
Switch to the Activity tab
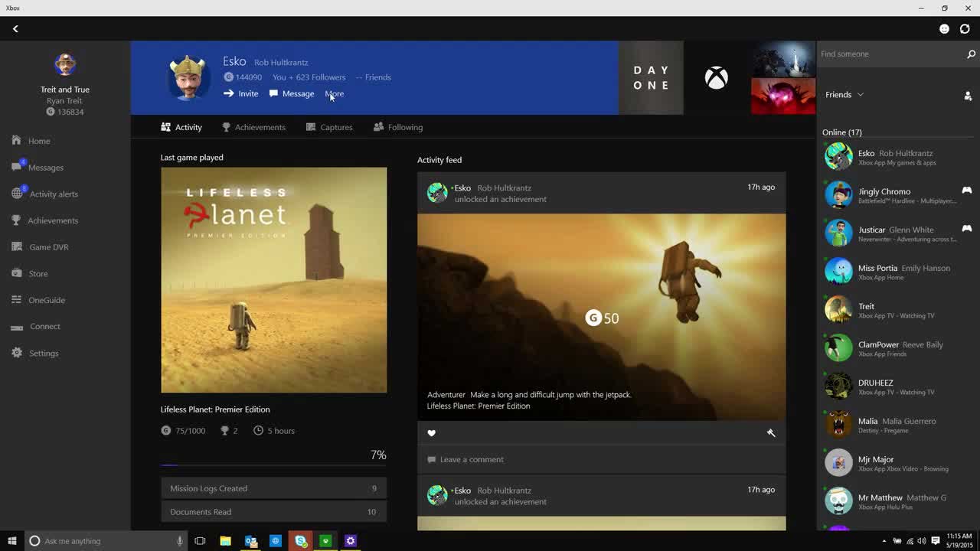[181, 127]
